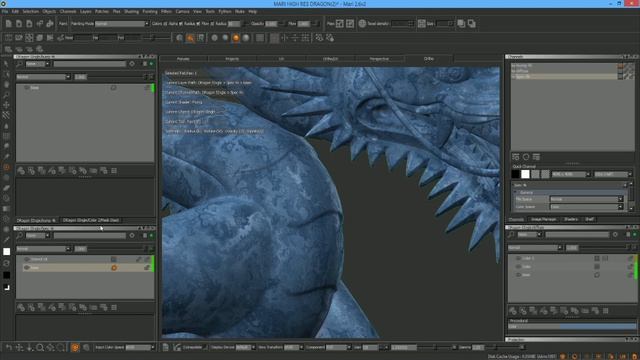This screenshot has height=360, width=640.
Task: Click the flat gray lighting sphere icon
Action: 215,38
